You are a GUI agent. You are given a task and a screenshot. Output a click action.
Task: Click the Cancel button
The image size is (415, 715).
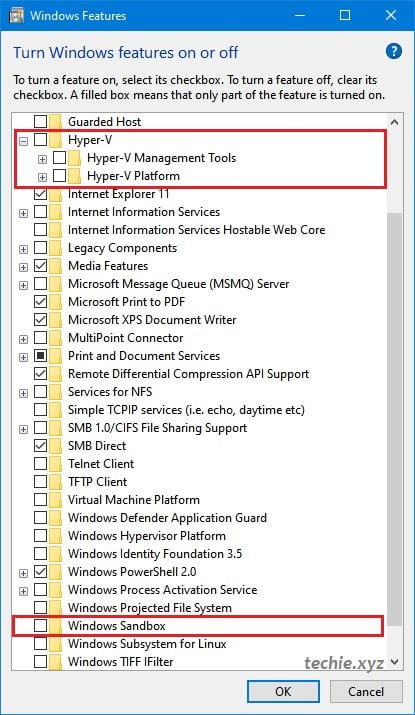(x=366, y=691)
